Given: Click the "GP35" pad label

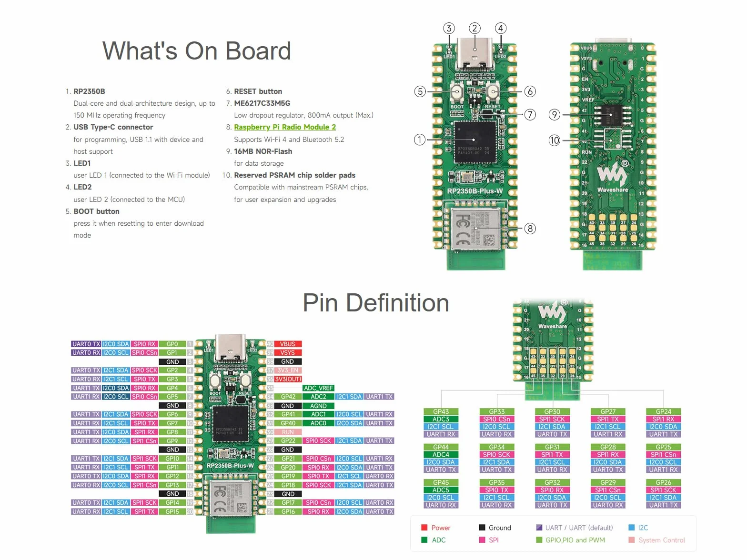Looking at the screenshot, I should (x=497, y=482).
